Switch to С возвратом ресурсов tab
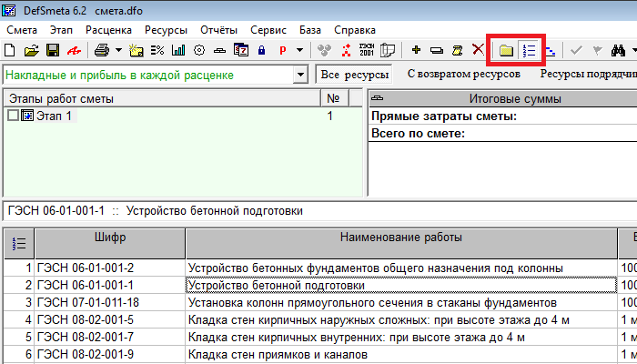 [463, 74]
